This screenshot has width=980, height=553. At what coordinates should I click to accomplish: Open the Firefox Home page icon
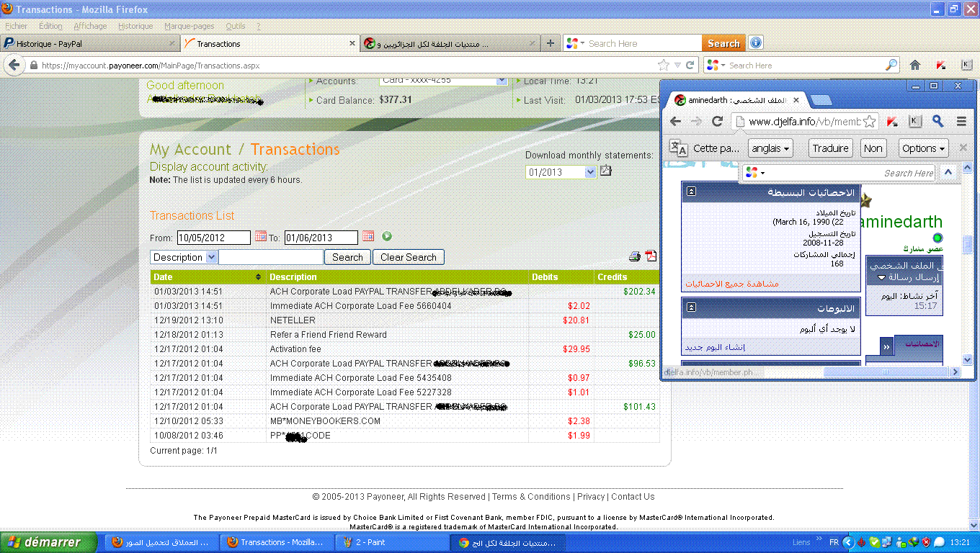(915, 65)
